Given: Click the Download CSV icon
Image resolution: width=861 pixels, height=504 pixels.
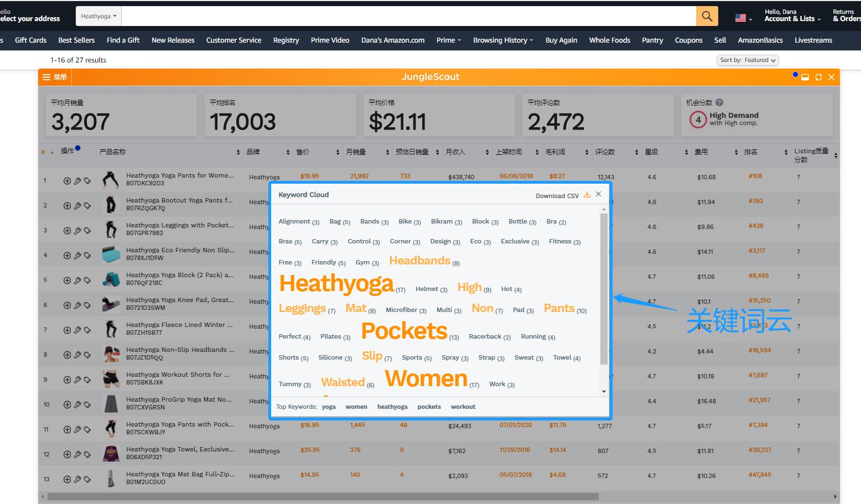Looking at the screenshot, I should tap(587, 195).
